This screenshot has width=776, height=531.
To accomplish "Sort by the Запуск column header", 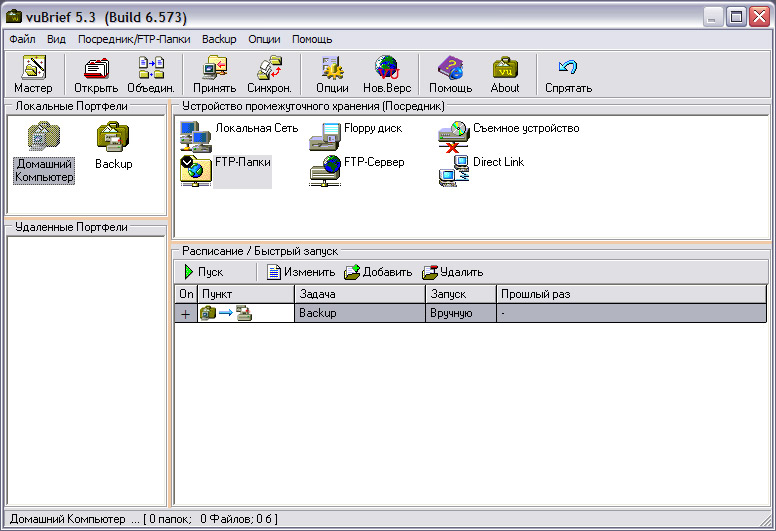I will coord(461,294).
